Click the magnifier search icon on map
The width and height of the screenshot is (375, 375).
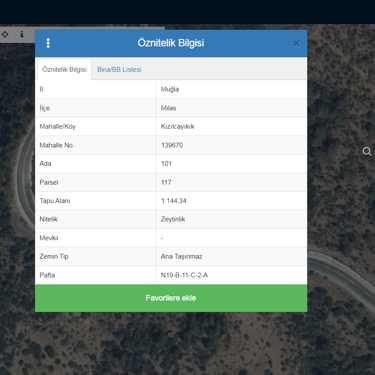[367, 151]
